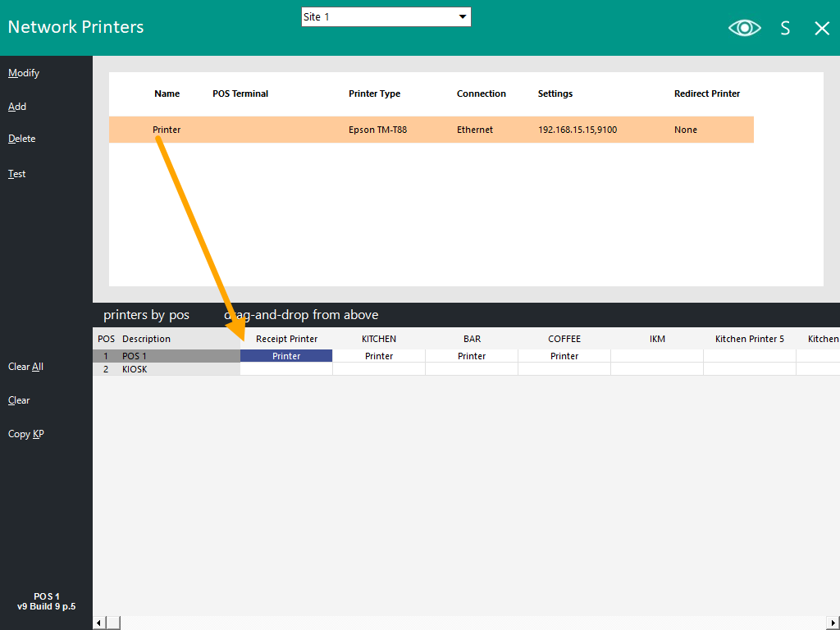Select the KIOSK row in printers by pos

[x=164, y=369]
